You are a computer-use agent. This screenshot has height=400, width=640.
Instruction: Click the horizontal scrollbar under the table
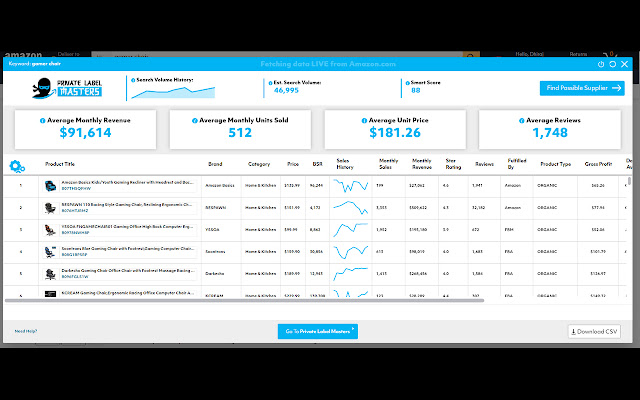[x=244, y=301]
